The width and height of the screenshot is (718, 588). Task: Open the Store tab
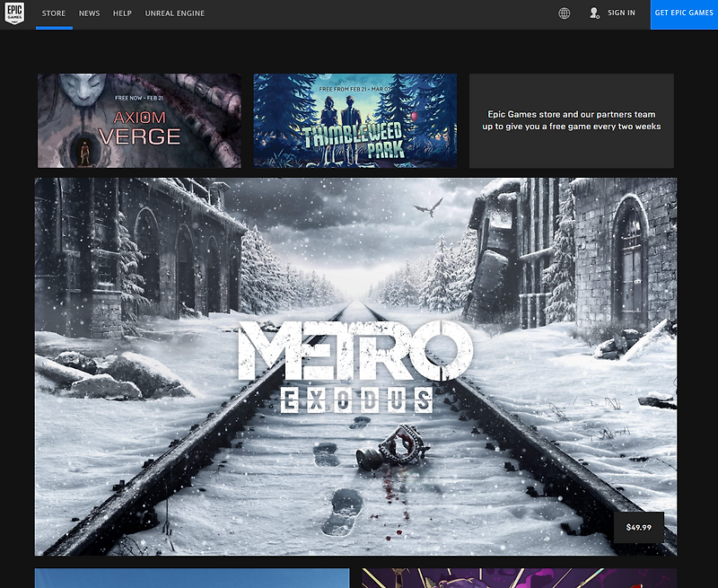pyautogui.click(x=54, y=13)
